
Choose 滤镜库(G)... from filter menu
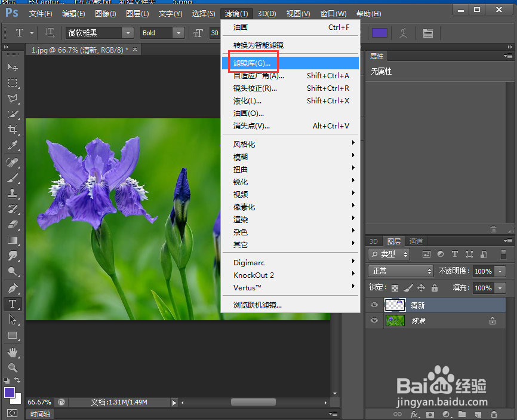291,63
